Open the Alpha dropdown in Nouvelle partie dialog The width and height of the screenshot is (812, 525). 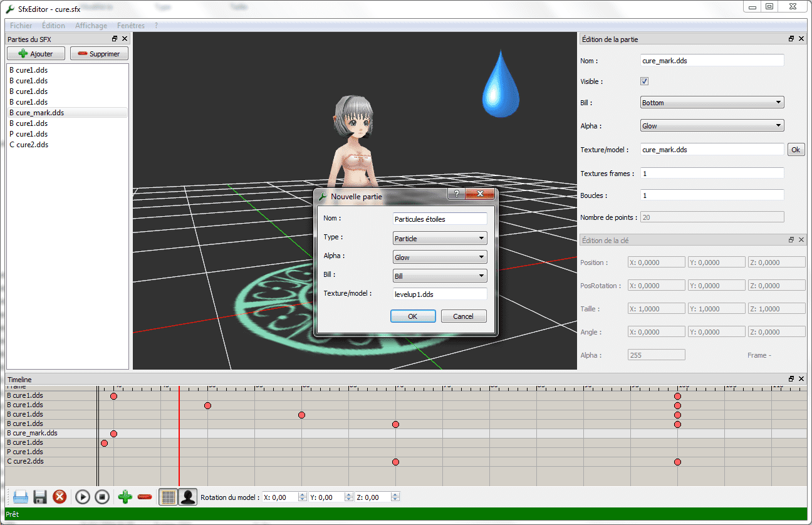click(440, 257)
